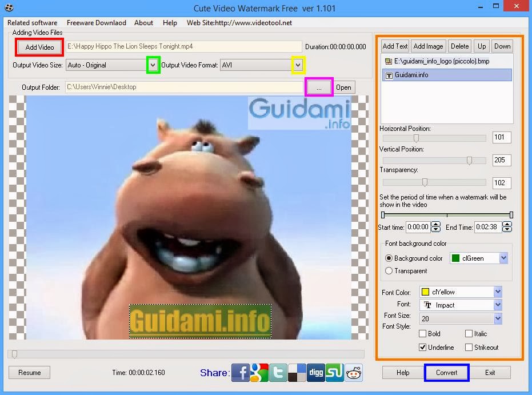Share on Facebook icon
The height and width of the screenshot is (395, 532).
[241, 373]
